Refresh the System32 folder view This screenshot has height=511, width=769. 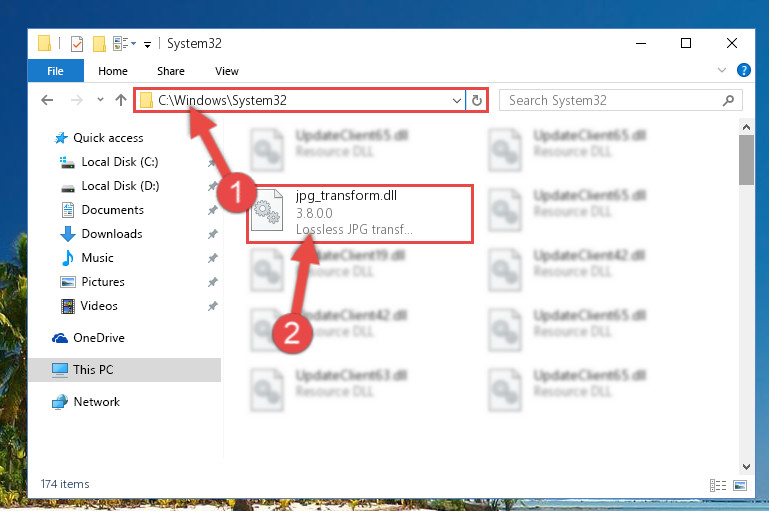tap(476, 101)
